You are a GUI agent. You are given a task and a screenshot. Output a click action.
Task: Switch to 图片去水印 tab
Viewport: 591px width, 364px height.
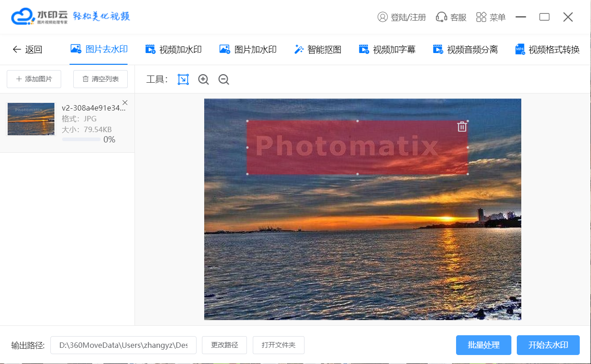pos(99,49)
